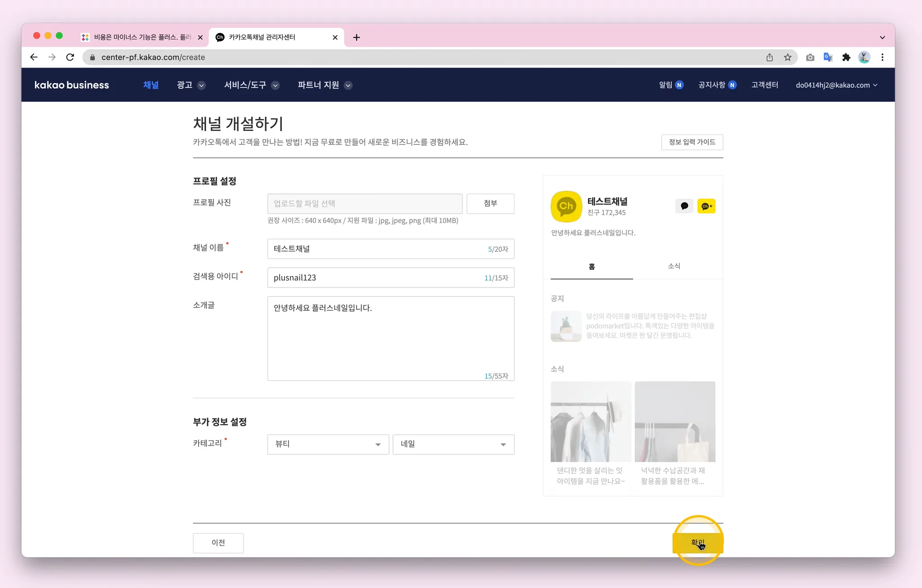Click the Google Translate extension icon

coord(828,57)
